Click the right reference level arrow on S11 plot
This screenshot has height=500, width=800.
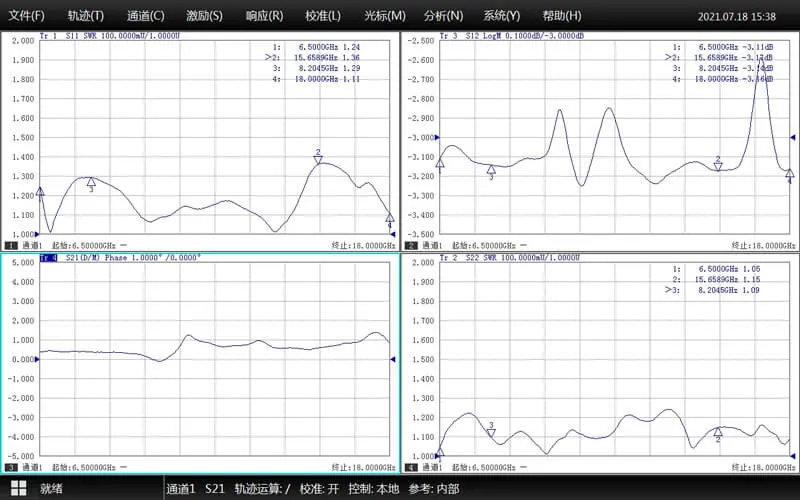click(x=393, y=235)
